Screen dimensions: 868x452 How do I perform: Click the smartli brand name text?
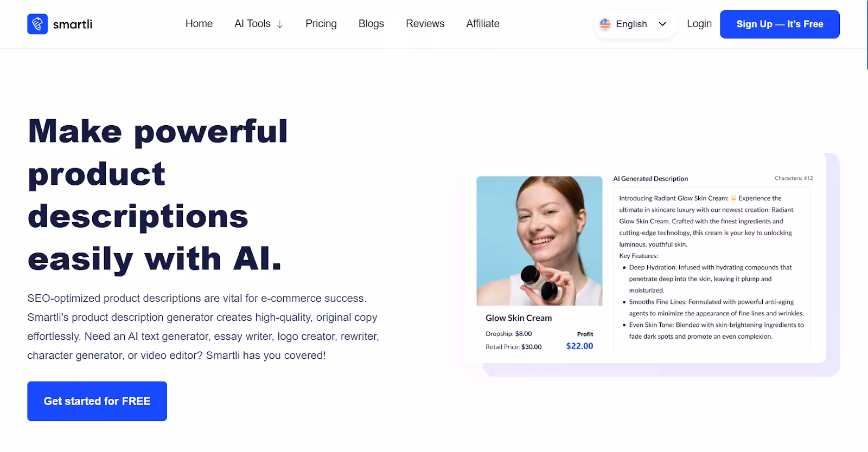[73, 24]
